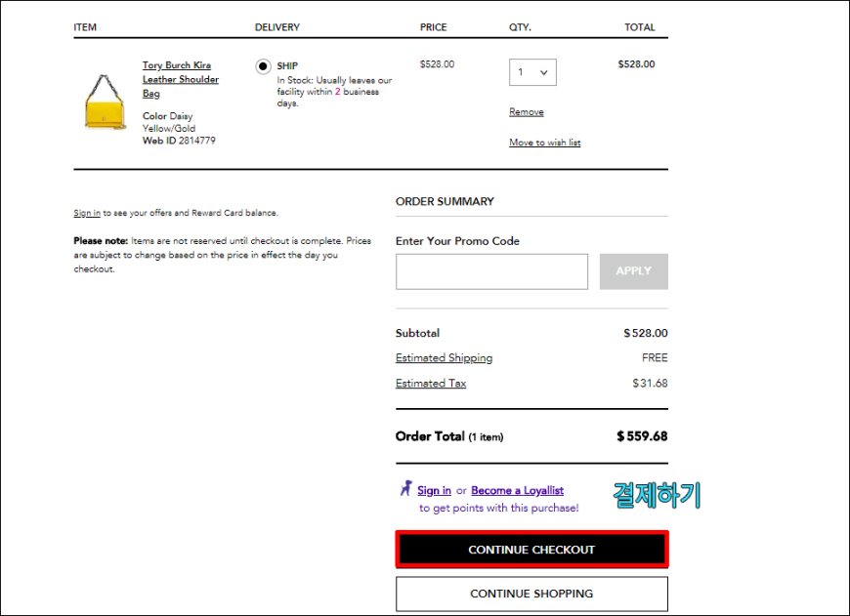Viewport: 850px width, 616px height.
Task: Click the CONTINUE CHECKOUT button
Action: [x=531, y=550]
